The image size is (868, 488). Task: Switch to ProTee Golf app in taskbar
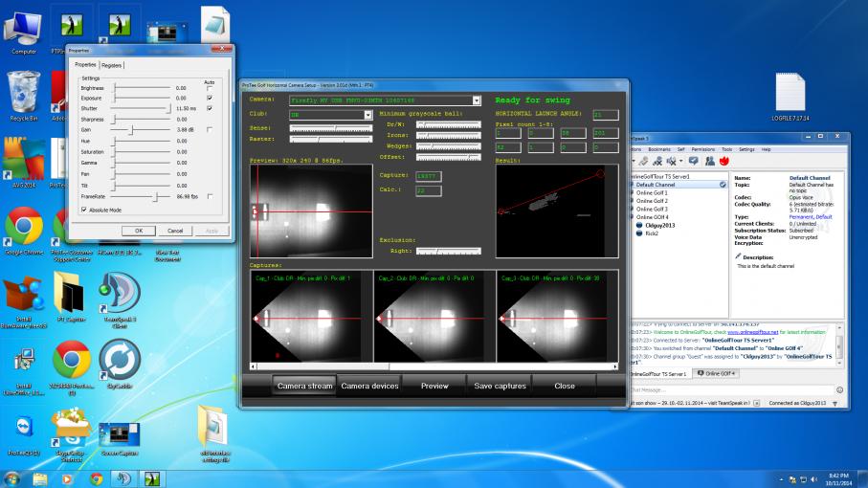coord(151,479)
